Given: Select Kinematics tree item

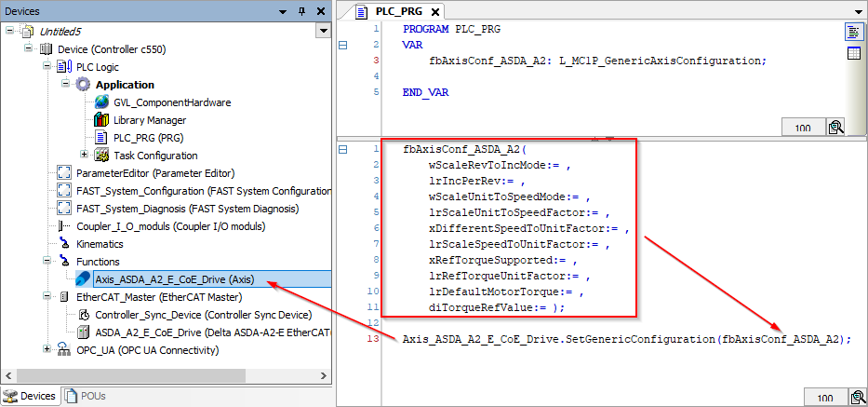Looking at the screenshot, I should click(x=100, y=244).
